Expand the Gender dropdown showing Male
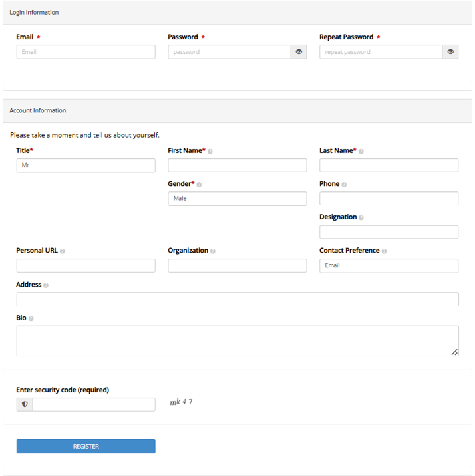This screenshot has width=475, height=476. [237, 199]
